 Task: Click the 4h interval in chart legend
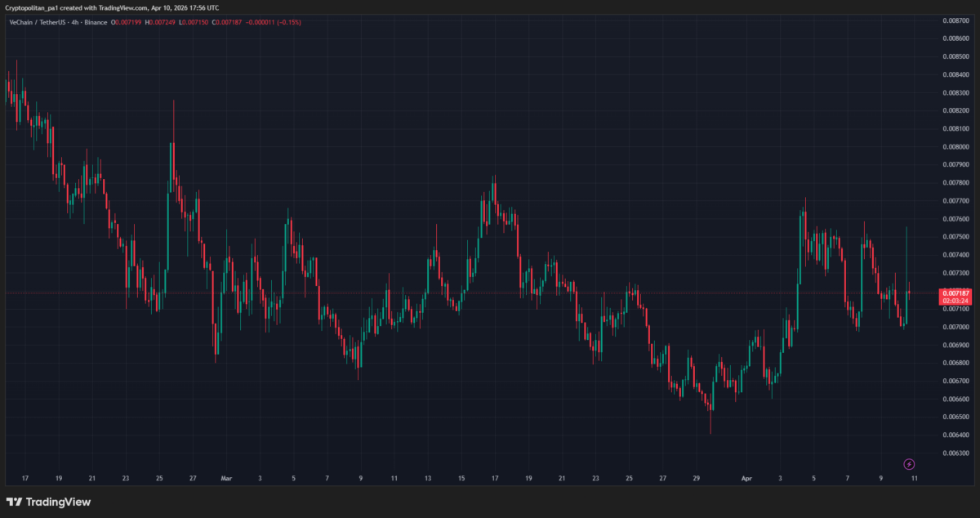(74, 22)
